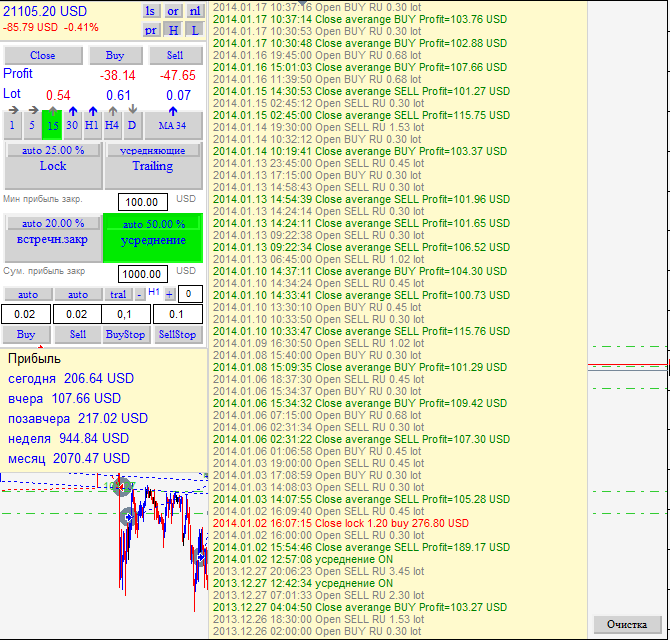Click the 'pr' button
Screen dimensions: 670x640
150,30
